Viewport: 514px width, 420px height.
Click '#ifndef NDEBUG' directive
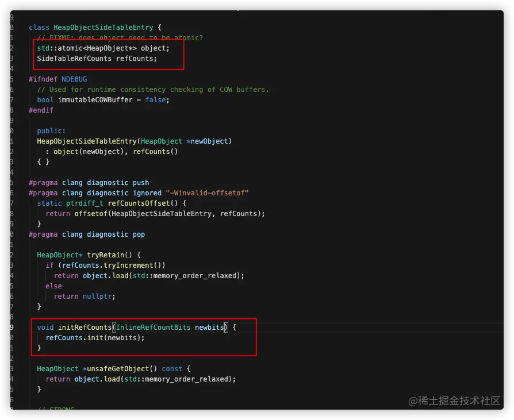coord(57,79)
